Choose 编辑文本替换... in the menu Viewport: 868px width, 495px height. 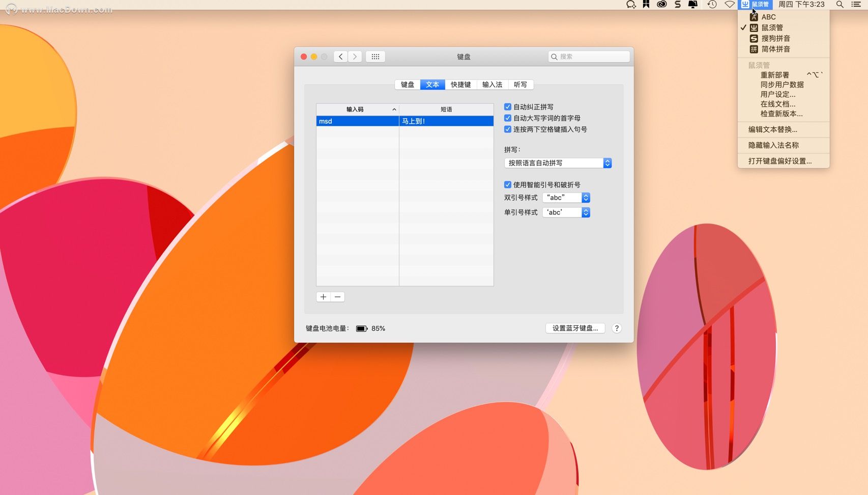click(x=772, y=129)
